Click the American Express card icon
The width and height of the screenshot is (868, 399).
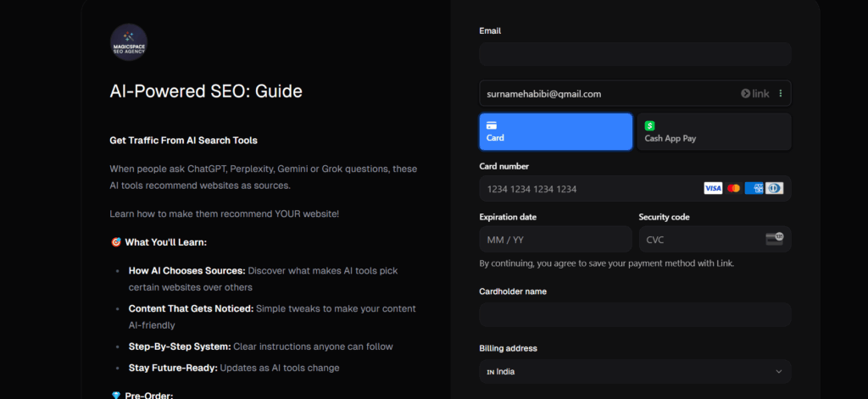[x=754, y=188]
